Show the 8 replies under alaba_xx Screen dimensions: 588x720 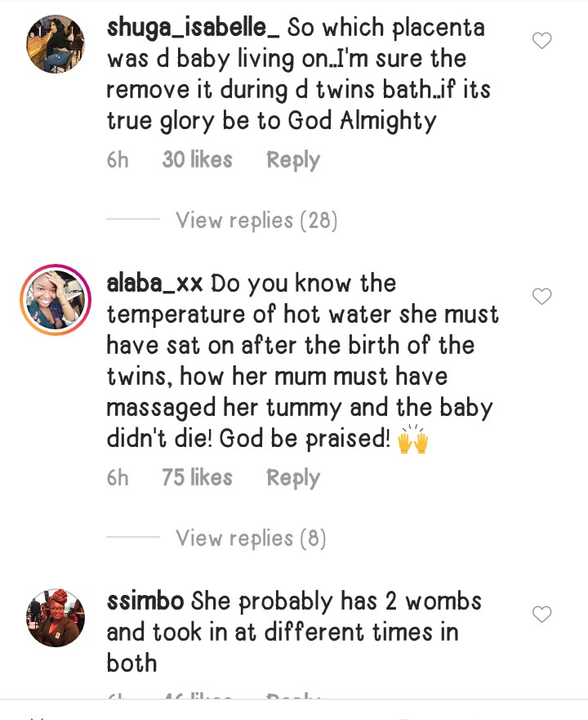pos(251,538)
